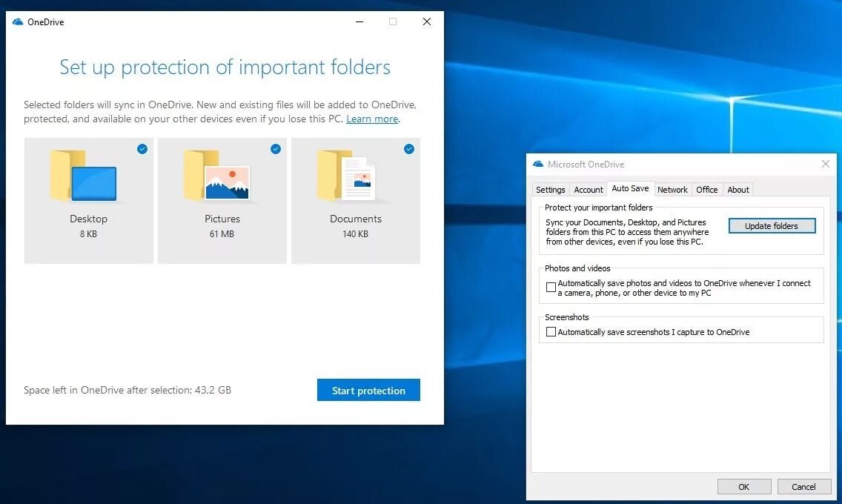Select the Auto Save tab
Screen dimensions: 842x504
coord(631,188)
